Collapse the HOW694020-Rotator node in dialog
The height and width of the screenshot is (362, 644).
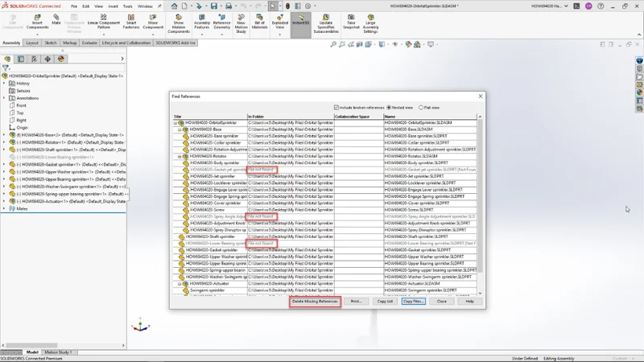(180, 157)
